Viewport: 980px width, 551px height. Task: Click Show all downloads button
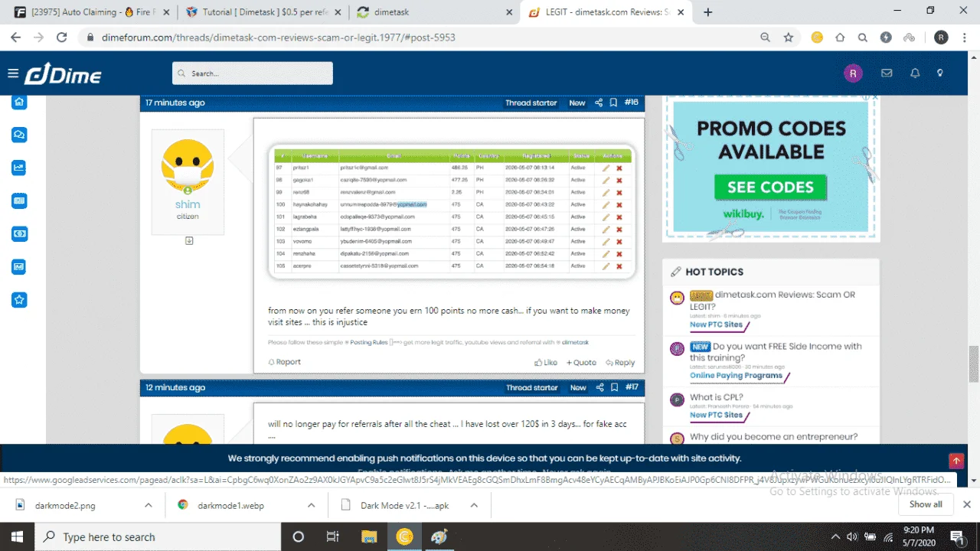[x=926, y=504]
